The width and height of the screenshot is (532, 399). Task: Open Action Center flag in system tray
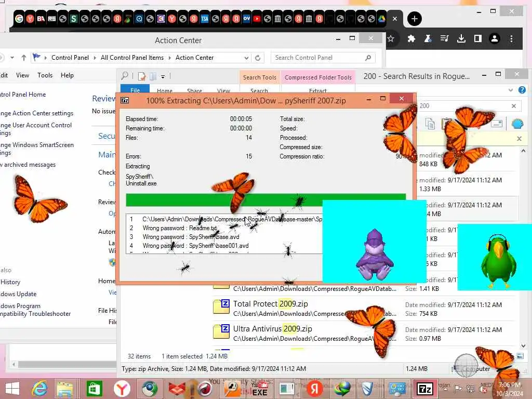point(458,389)
